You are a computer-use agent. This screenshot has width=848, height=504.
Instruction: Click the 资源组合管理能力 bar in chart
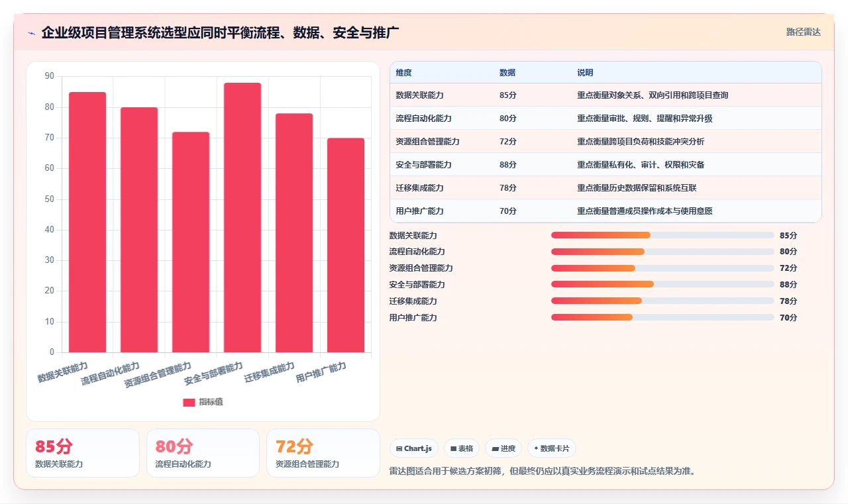(x=191, y=242)
